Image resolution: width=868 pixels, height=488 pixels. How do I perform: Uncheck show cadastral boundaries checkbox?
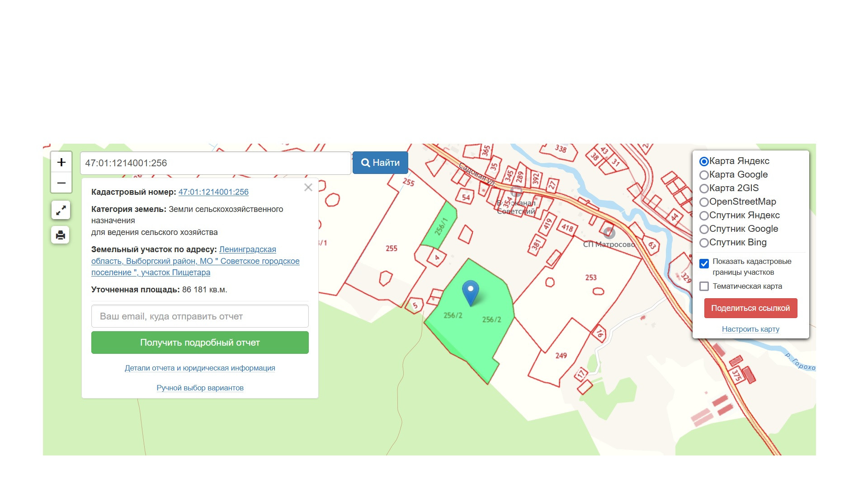coord(704,263)
